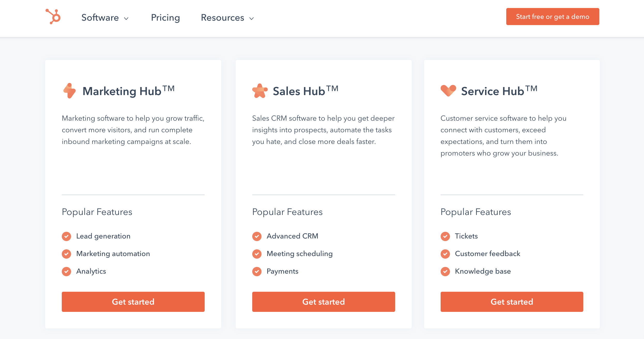Click the Advanced CRM feature text
The height and width of the screenshot is (339, 644).
[293, 236]
